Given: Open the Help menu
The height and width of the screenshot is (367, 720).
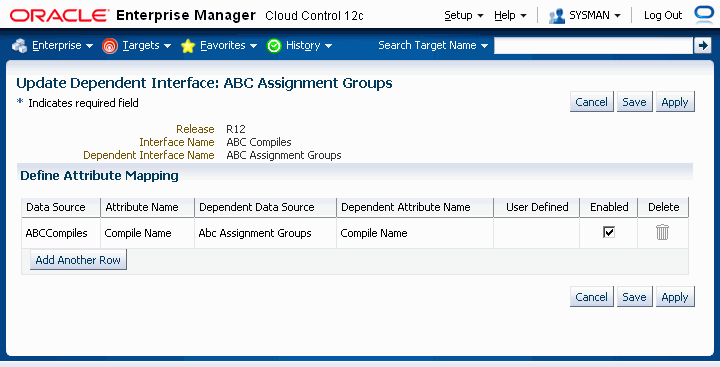Looking at the screenshot, I should (x=510, y=16).
